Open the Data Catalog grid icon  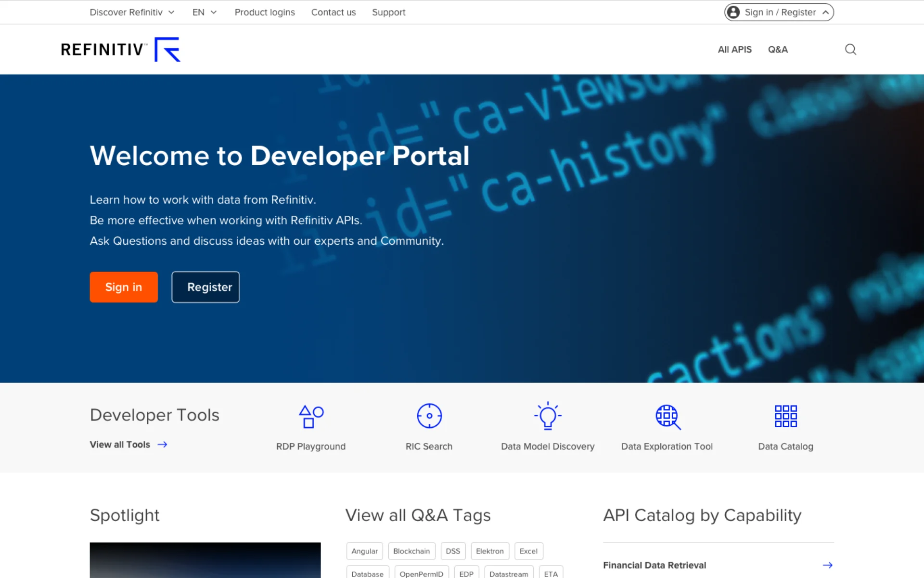(786, 416)
